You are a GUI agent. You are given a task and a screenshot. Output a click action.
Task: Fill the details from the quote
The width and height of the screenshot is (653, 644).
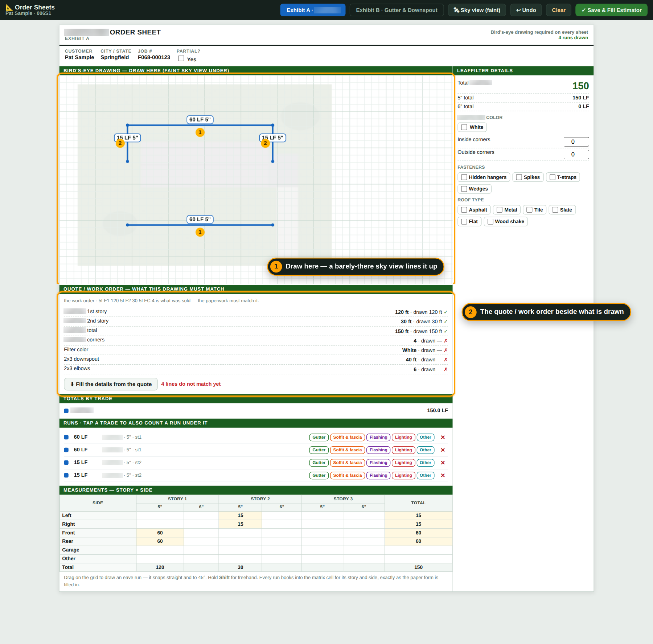point(111,384)
